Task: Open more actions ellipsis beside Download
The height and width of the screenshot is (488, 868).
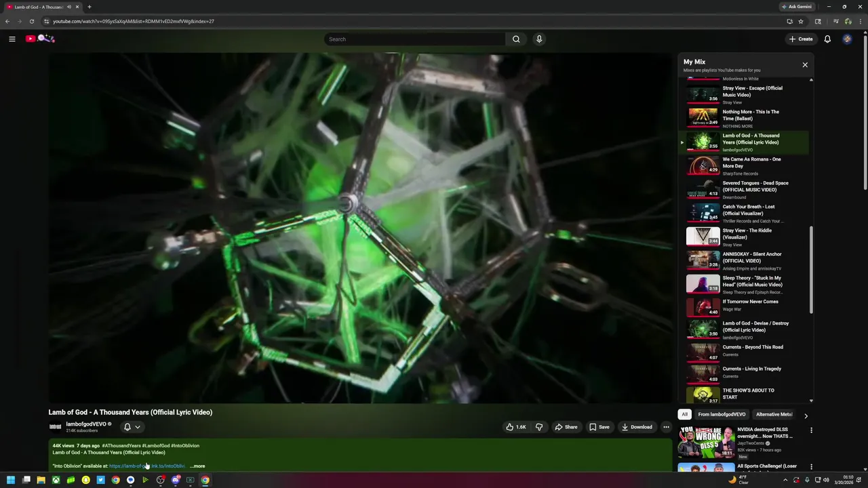Action: (x=666, y=427)
